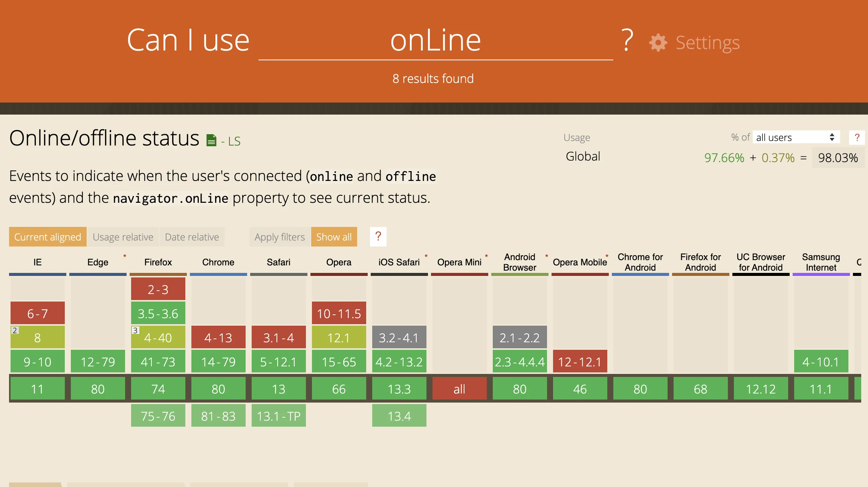Select the Firefox 2-3 cell
Image resolution: width=868 pixels, height=487 pixels.
[158, 289]
